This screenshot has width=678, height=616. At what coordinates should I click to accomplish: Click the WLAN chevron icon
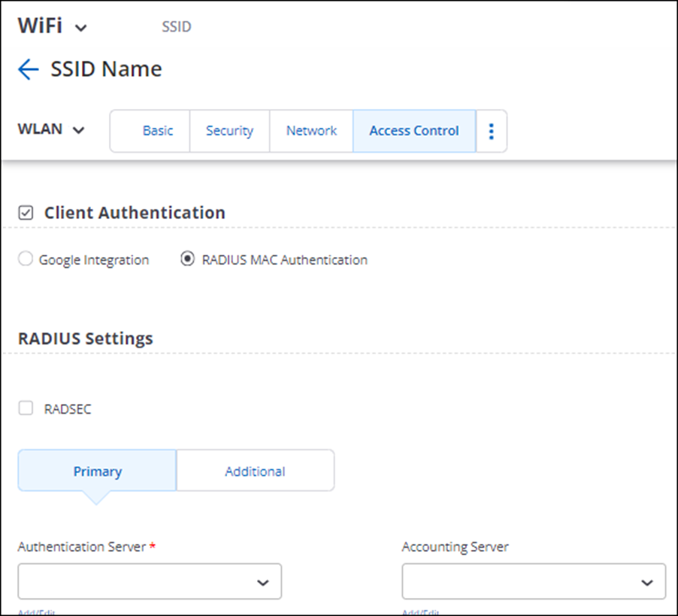[x=77, y=130]
